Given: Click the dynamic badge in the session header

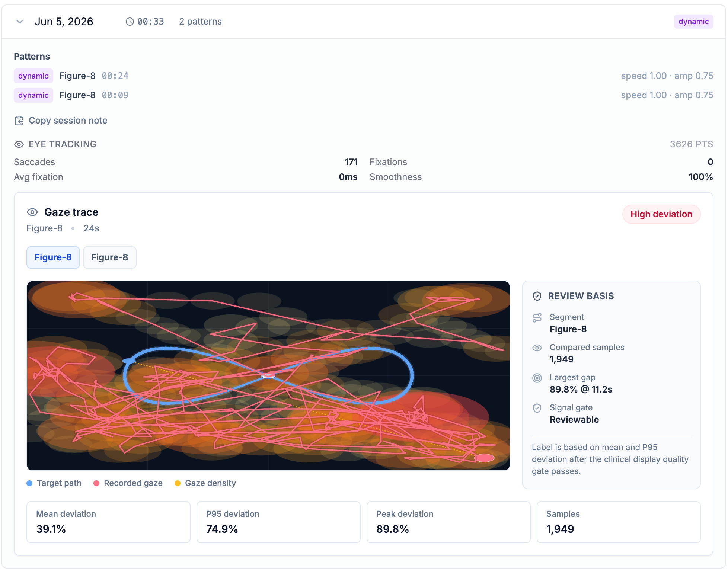Looking at the screenshot, I should (x=693, y=22).
